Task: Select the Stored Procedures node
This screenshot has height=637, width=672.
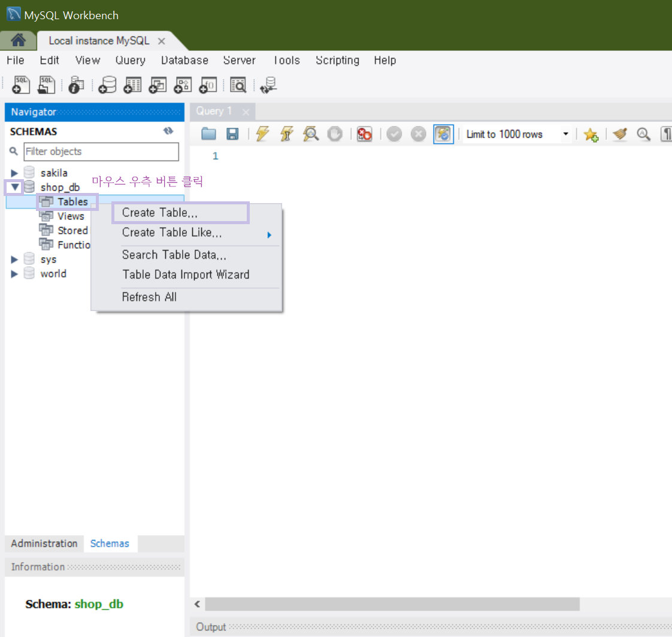Action: [x=72, y=230]
